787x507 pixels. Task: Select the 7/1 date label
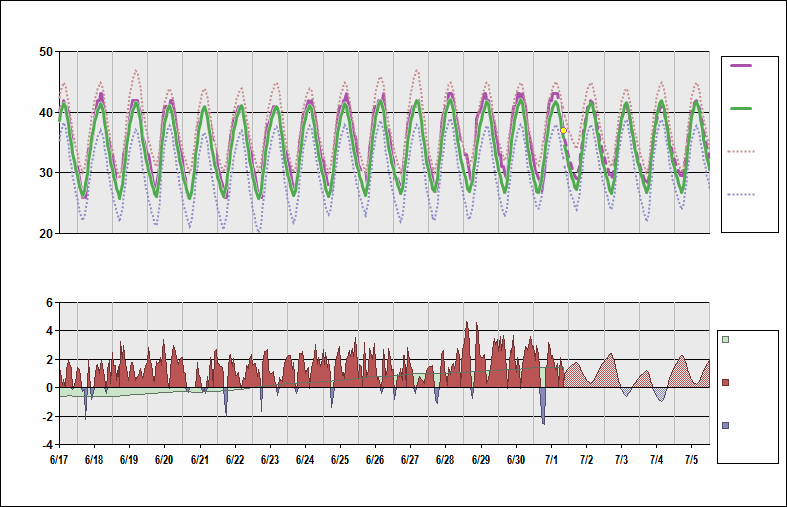point(551,460)
